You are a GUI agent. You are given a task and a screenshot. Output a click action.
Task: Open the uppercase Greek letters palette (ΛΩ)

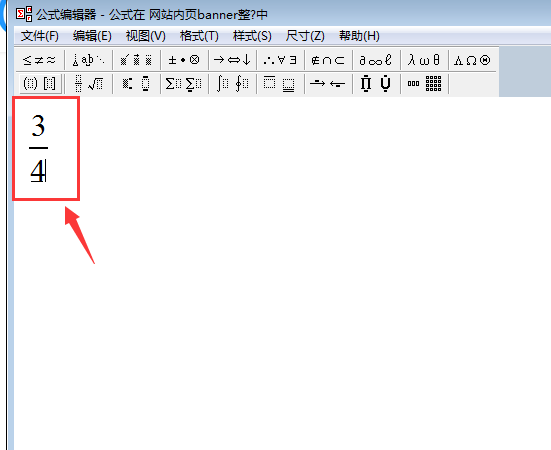[x=472, y=60]
